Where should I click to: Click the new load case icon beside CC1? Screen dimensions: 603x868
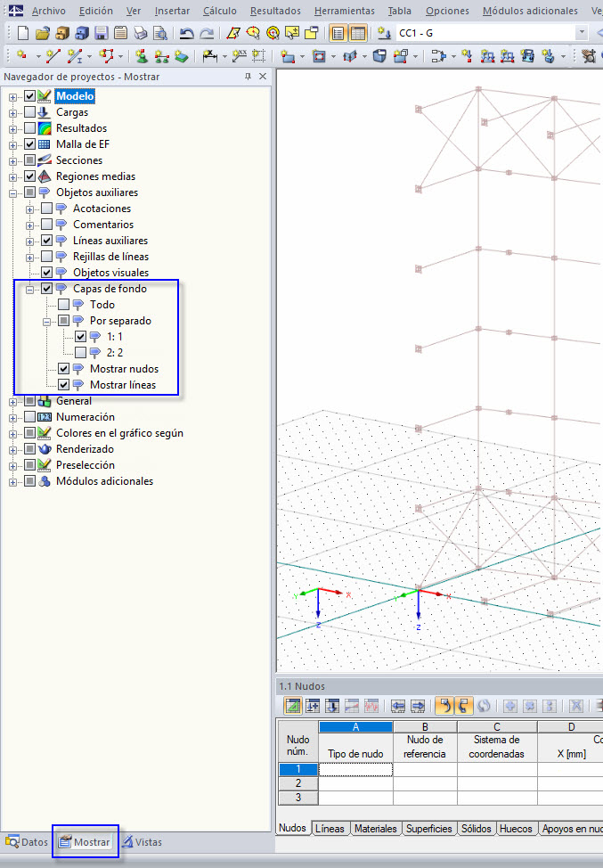tap(384, 33)
